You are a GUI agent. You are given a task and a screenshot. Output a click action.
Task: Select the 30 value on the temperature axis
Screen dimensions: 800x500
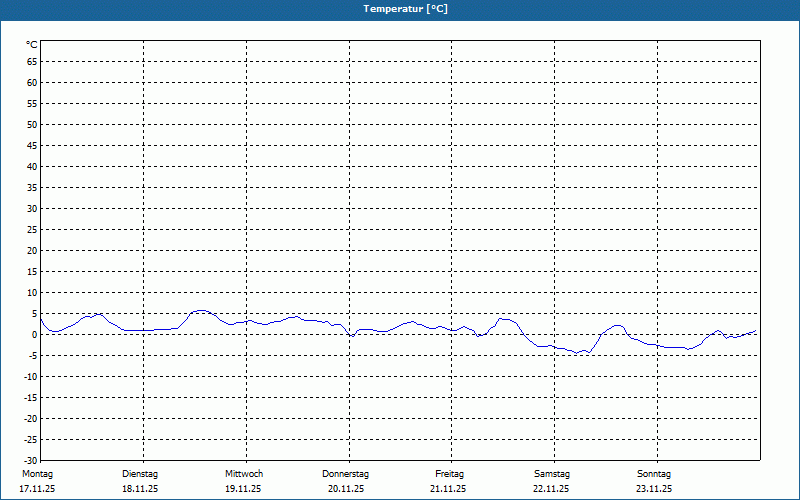[32, 209]
